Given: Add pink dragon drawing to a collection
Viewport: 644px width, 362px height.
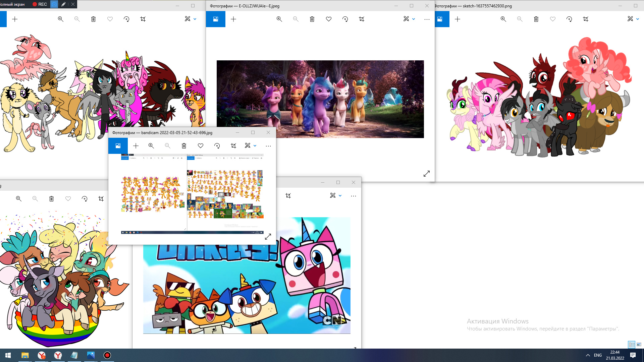Looking at the screenshot, I should pyautogui.click(x=15, y=19).
